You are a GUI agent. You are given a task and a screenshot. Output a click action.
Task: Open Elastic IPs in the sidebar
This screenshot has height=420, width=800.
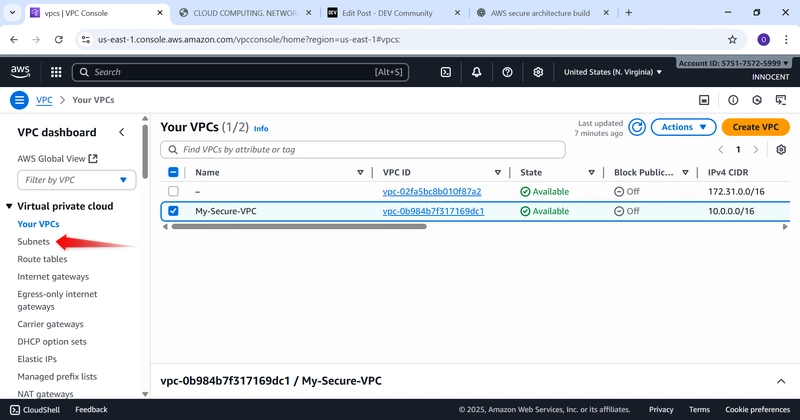[37, 359]
